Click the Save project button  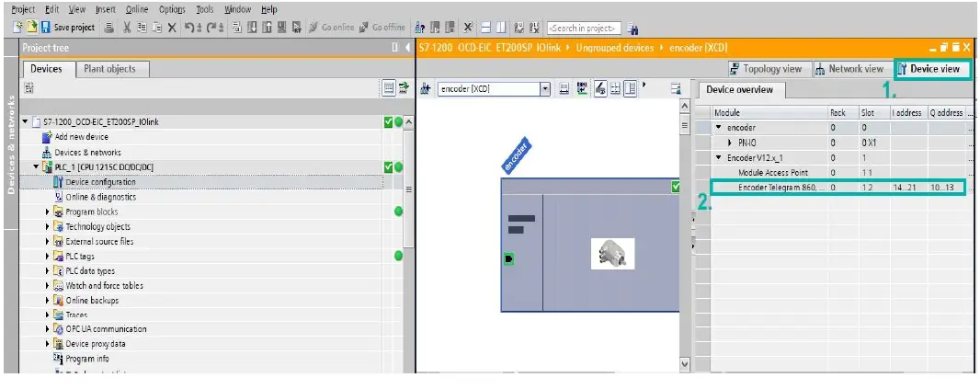[x=68, y=27]
